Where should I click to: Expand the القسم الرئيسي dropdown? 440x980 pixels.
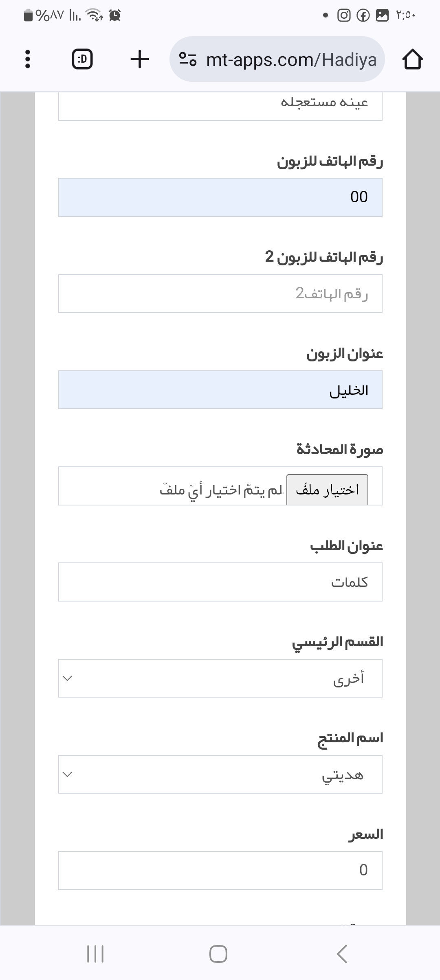(220, 678)
